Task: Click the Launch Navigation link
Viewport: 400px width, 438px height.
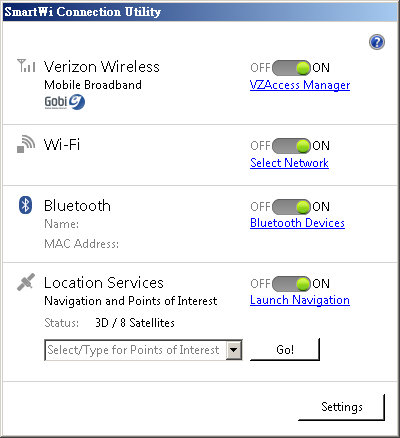Action: [x=300, y=300]
